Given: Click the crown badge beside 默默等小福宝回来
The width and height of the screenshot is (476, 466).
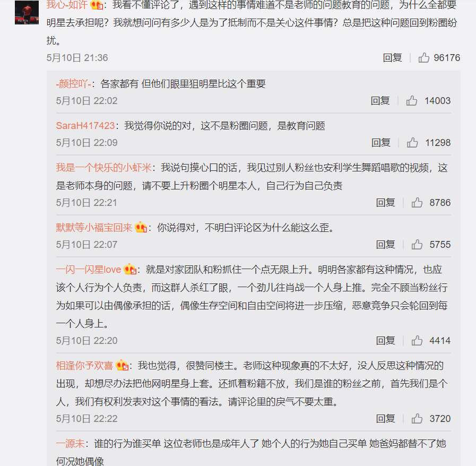Looking at the screenshot, I should click(x=141, y=227).
